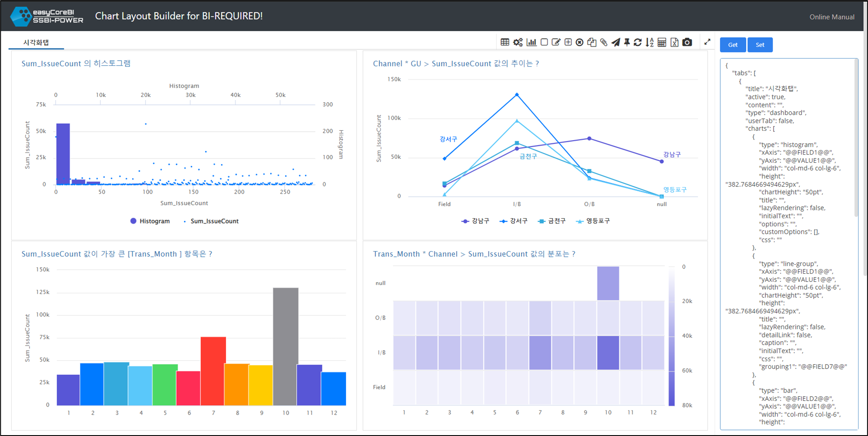Click the paperclip attach icon

tap(604, 42)
